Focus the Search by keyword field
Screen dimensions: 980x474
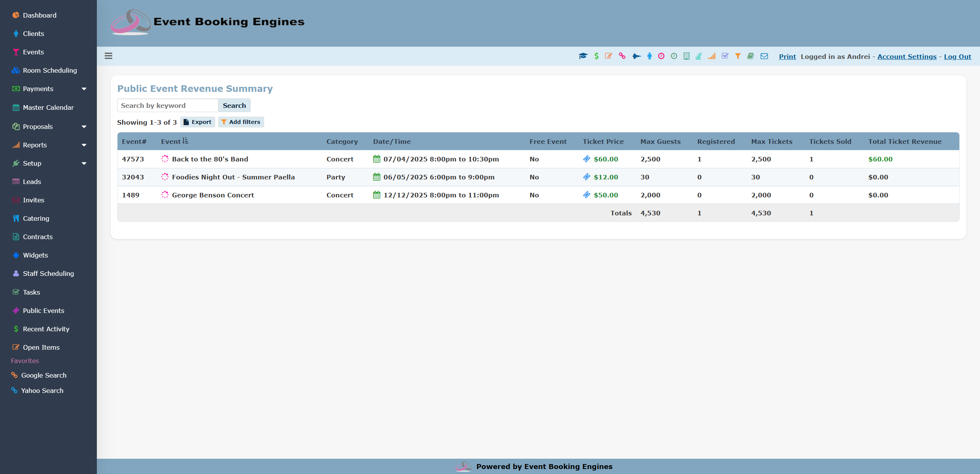[168, 106]
